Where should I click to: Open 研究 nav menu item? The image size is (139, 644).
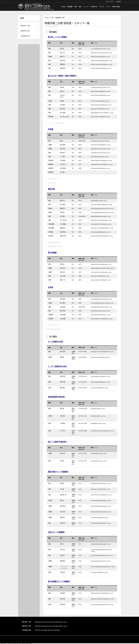(75, 7)
